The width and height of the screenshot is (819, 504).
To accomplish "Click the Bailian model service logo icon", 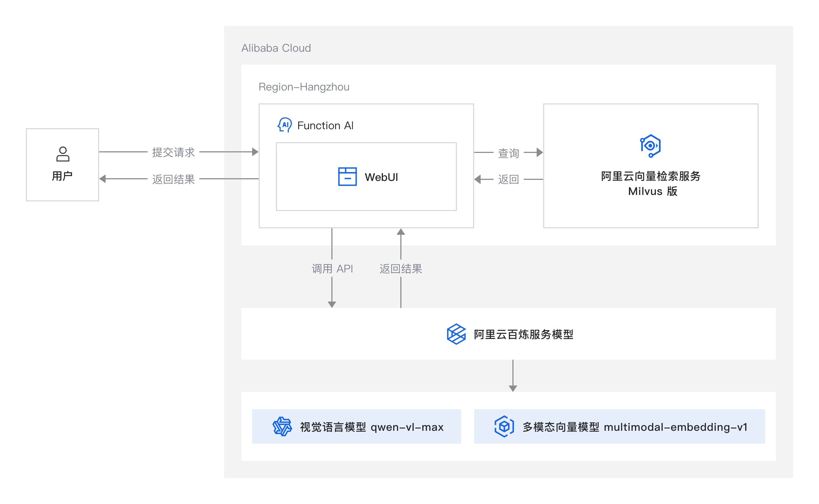I will (456, 334).
